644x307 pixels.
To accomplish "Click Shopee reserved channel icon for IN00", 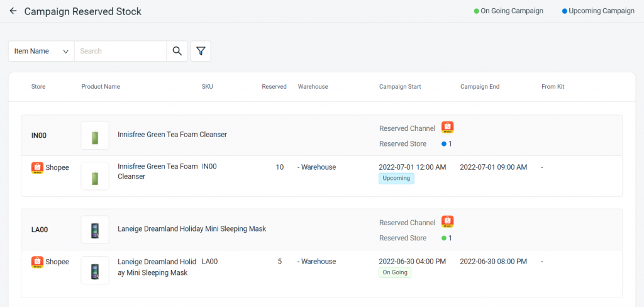I will pyautogui.click(x=447, y=128).
